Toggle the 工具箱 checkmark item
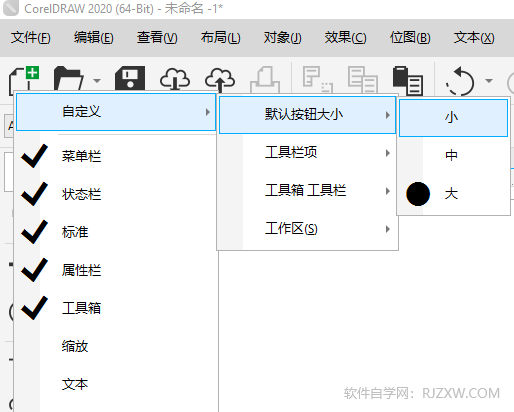Image resolution: width=514 pixels, height=412 pixels. 116,308
